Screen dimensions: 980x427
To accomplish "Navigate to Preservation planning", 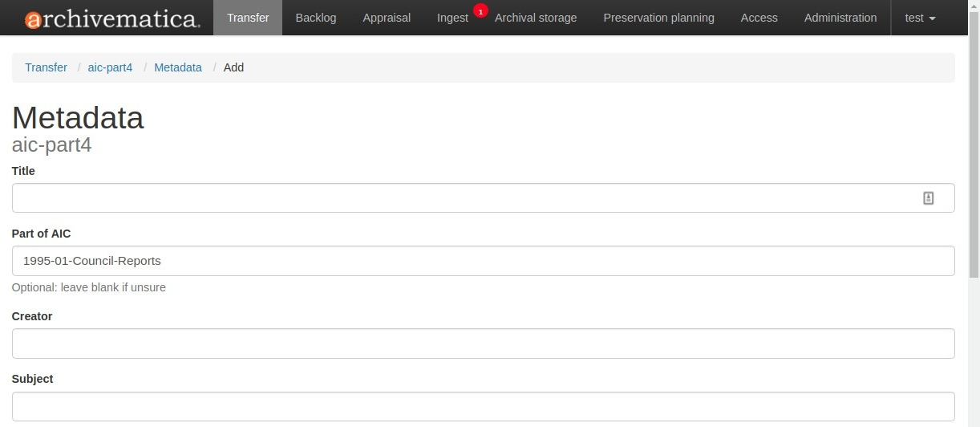I will point(658,18).
